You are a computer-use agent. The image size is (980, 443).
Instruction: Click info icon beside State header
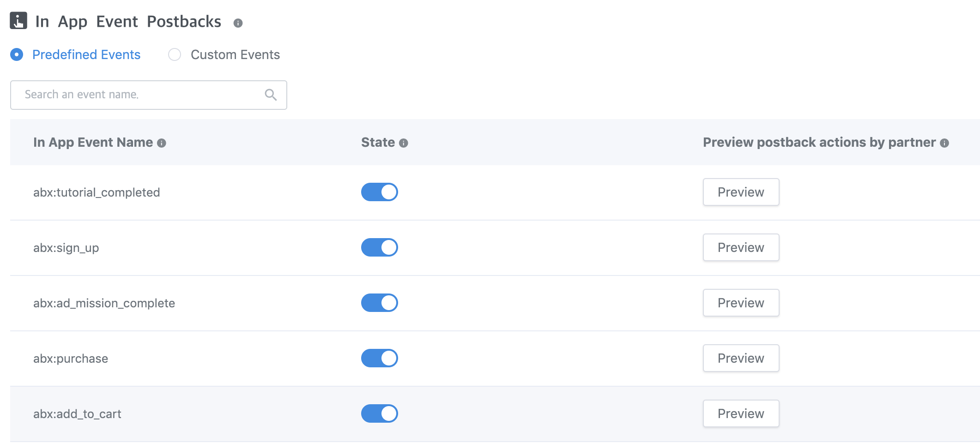403,143
